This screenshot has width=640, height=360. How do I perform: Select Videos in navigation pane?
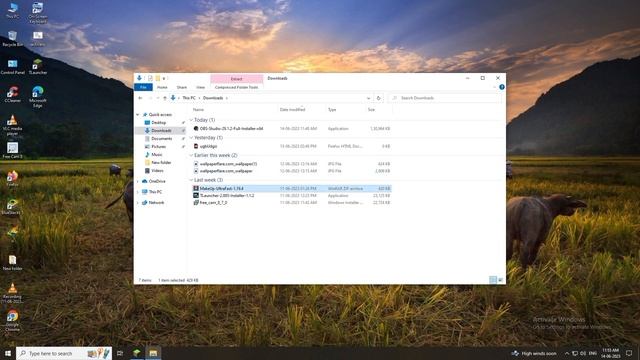(157, 171)
